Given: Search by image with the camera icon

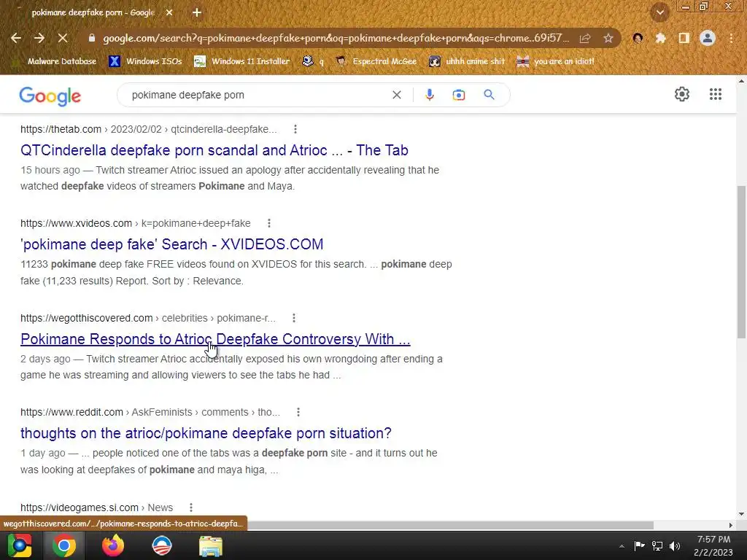Looking at the screenshot, I should pyautogui.click(x=458, y=95).
